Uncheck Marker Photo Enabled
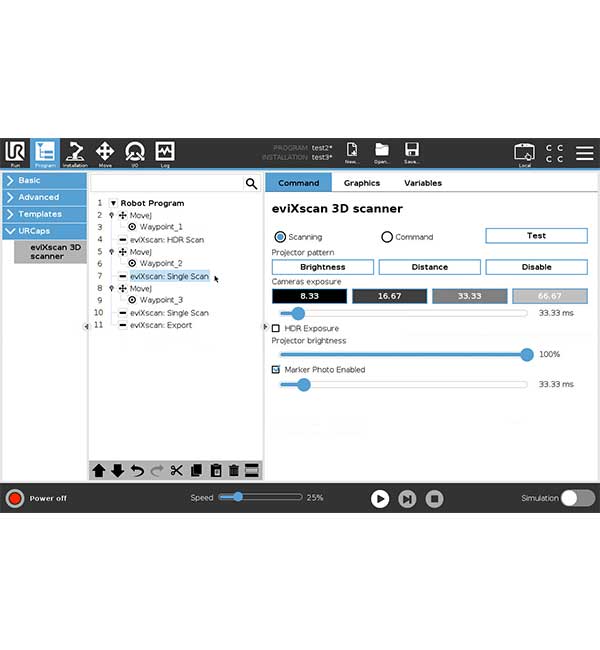 276,369
